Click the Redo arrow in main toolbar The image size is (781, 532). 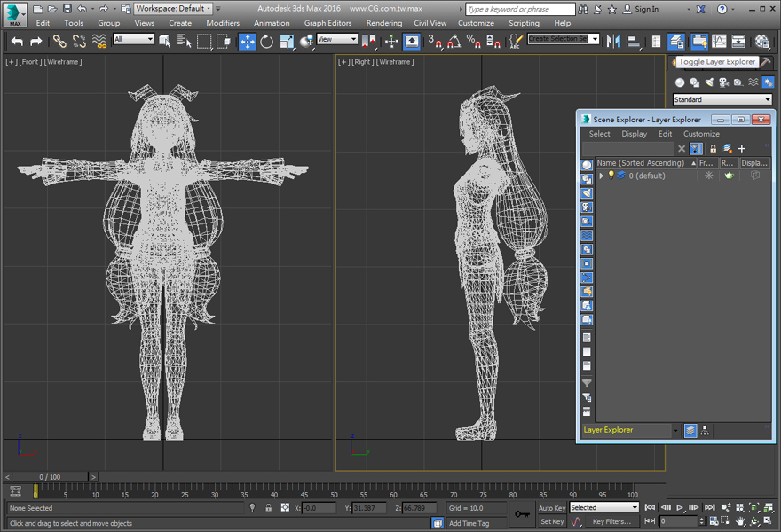pyautogui.click(x=35, y=42)
